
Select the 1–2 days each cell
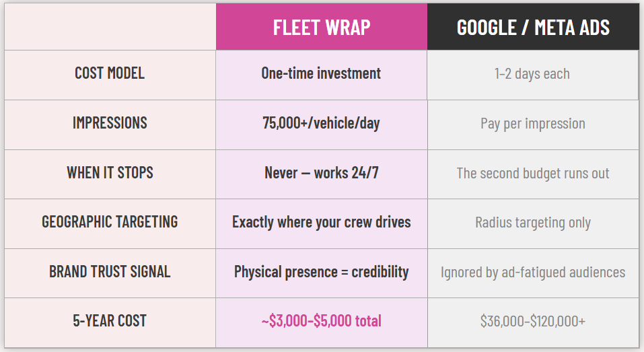click(532, 74)
